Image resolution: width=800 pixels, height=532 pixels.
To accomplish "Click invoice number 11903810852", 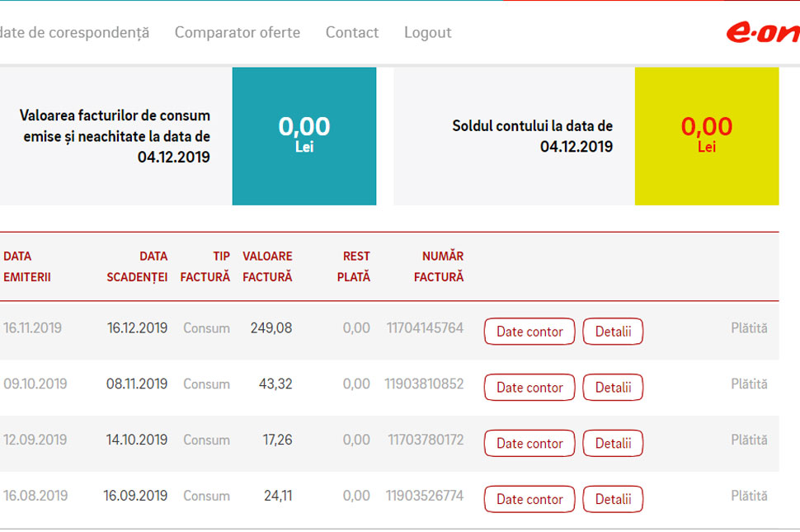I will (424, 384).
